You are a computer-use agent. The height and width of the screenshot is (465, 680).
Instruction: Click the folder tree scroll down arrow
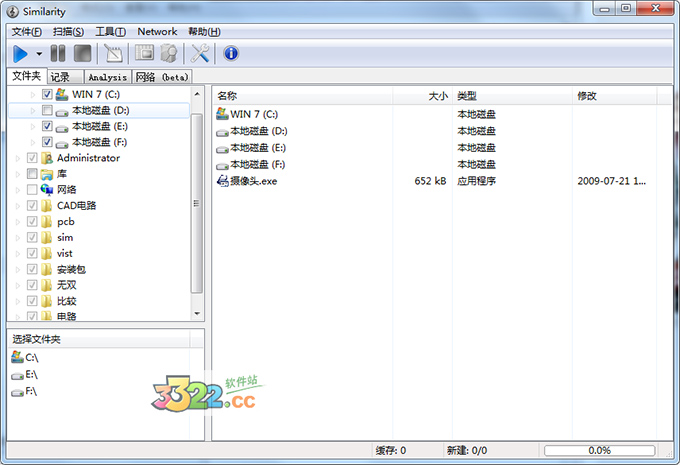tap(197, 313)
